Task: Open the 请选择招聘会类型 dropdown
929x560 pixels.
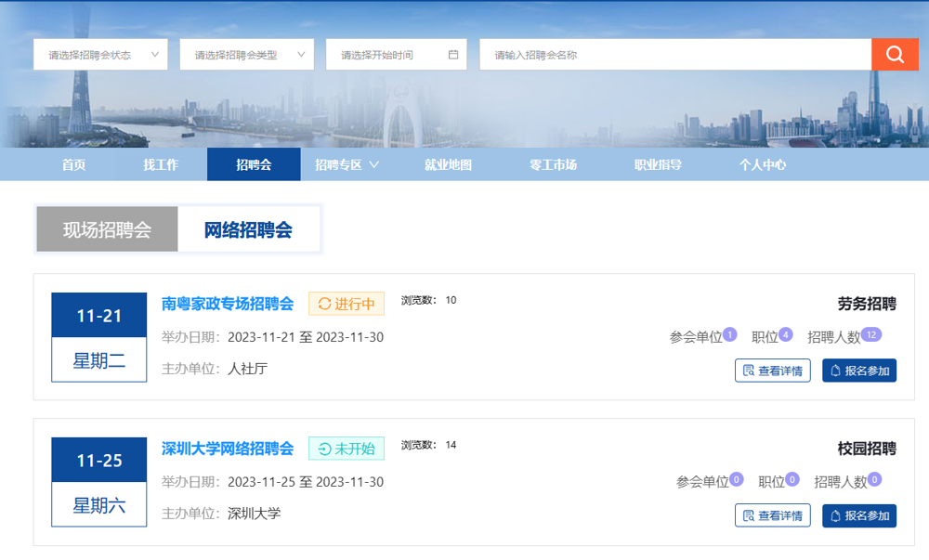Action: pyautogui.click(x=246, y=55)
